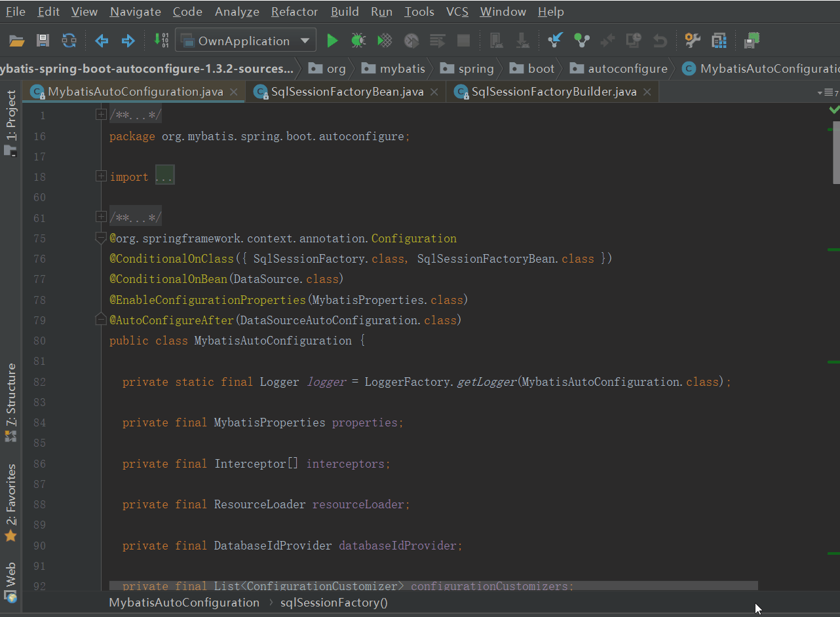The height and width of the screenshot is (617, 840).
Task: Click the Build project binary icon
Action: coord(161,41)
